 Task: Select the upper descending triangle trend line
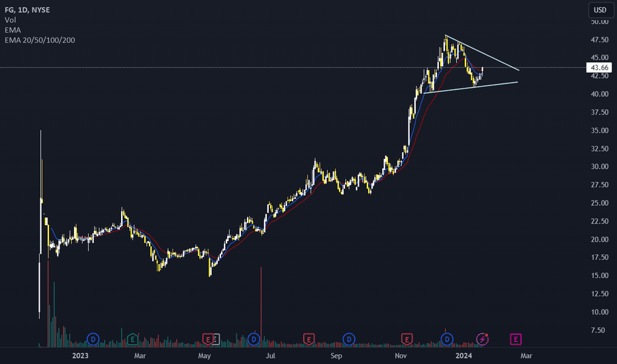point(483,53)
